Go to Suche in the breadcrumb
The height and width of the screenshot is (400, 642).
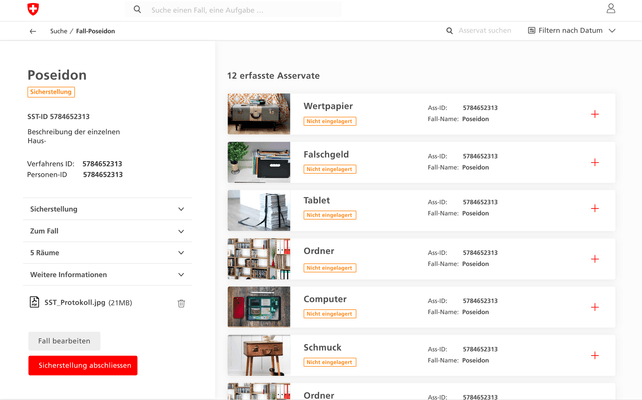pyautogui.click(x=58, y=31)
